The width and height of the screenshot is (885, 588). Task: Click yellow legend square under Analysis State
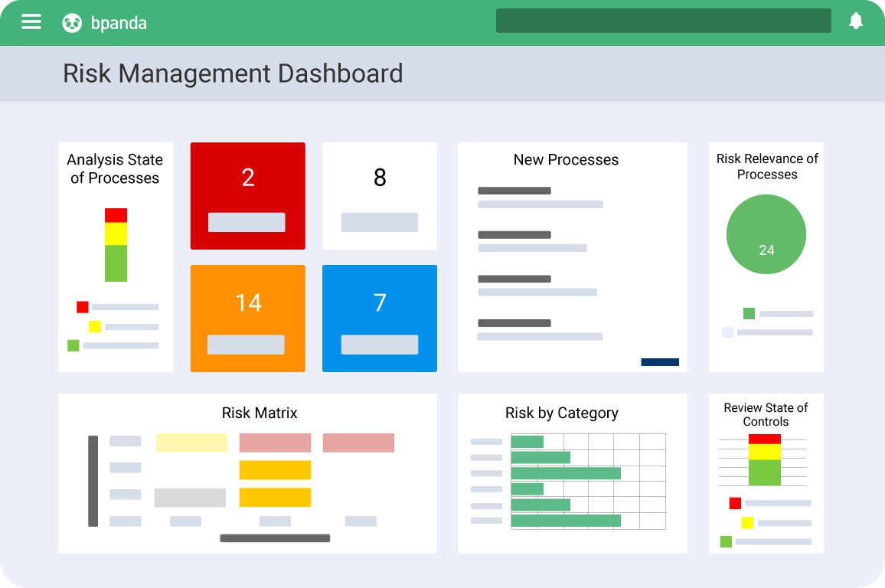coord(95,327)
